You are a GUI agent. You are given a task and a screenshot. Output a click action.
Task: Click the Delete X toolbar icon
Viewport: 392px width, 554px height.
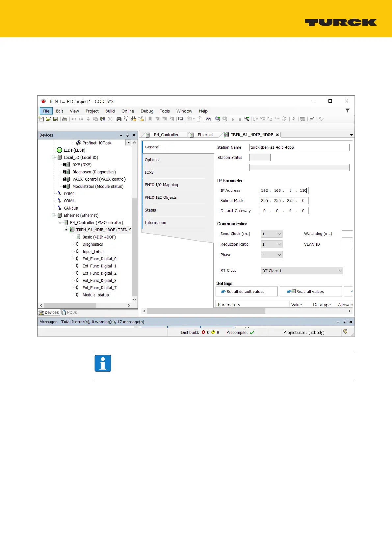pos(110,119)
